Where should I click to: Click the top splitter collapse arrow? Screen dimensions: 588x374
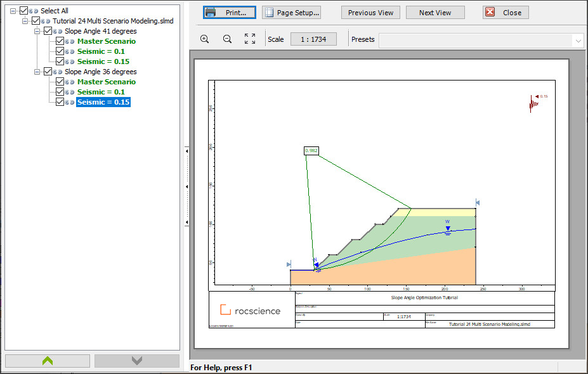point(186,151)
